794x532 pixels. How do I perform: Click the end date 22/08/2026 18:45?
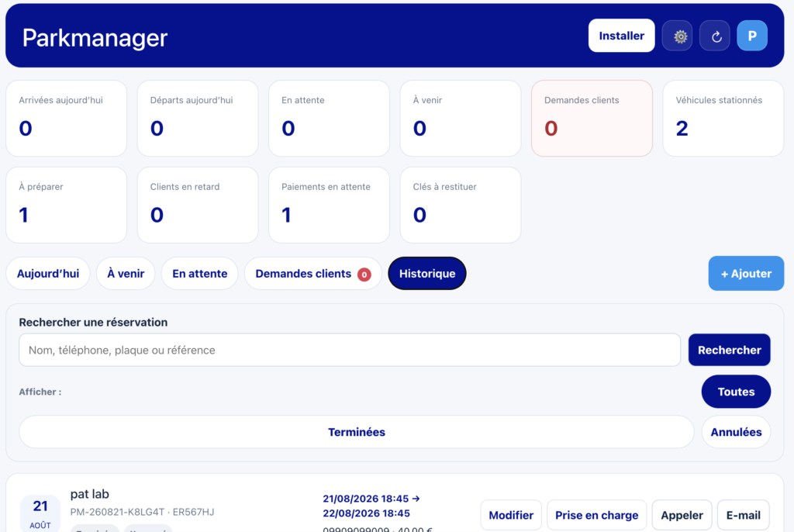(x=366, y=513)
